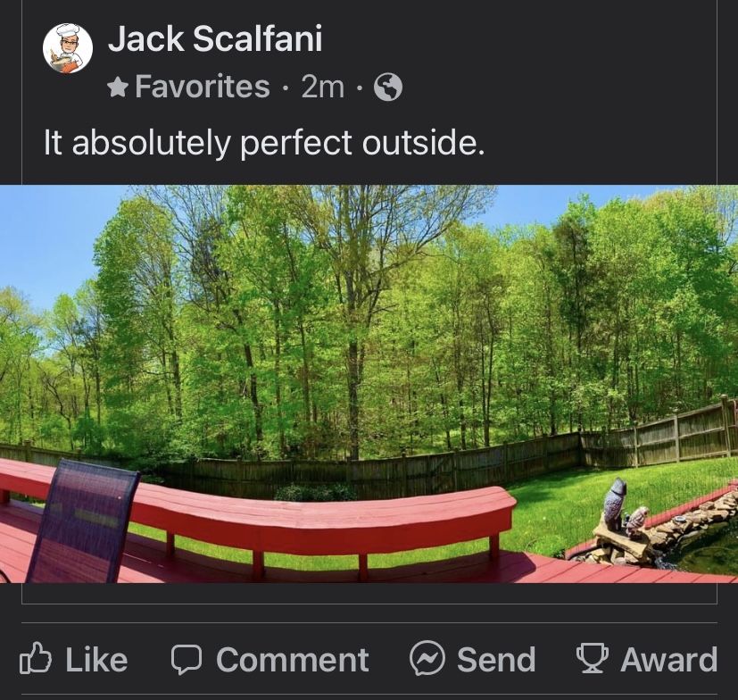Click the Like button label
738x700 pixels.
96,660
